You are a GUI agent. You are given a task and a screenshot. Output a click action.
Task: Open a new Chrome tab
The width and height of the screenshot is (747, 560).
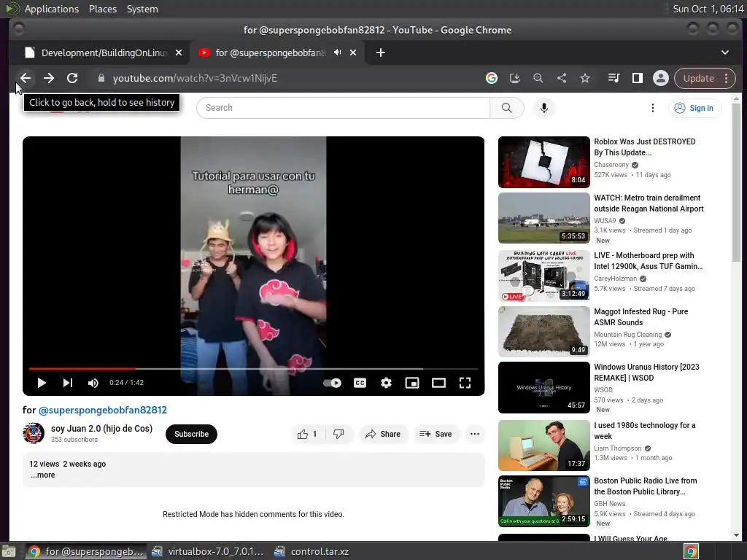tap(381, 52)
